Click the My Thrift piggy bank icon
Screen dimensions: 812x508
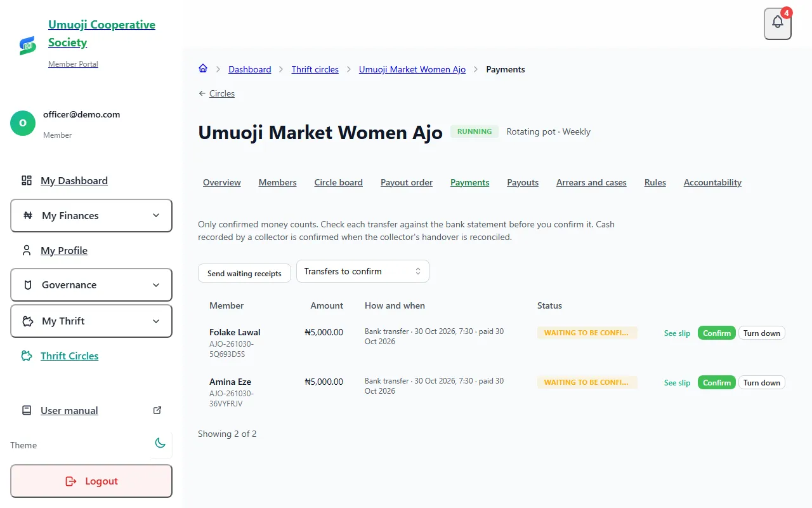pos(28,321)
